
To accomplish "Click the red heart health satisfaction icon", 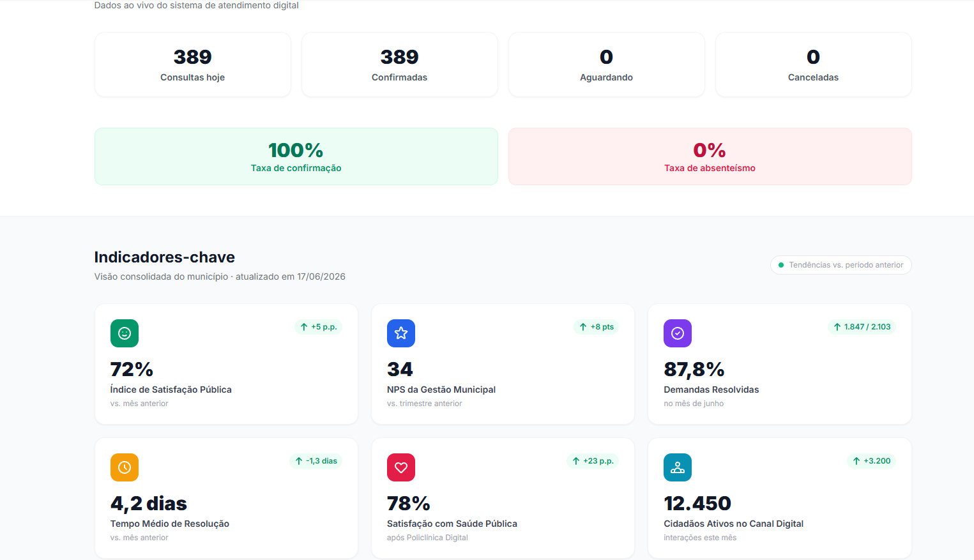I will 401,467.
